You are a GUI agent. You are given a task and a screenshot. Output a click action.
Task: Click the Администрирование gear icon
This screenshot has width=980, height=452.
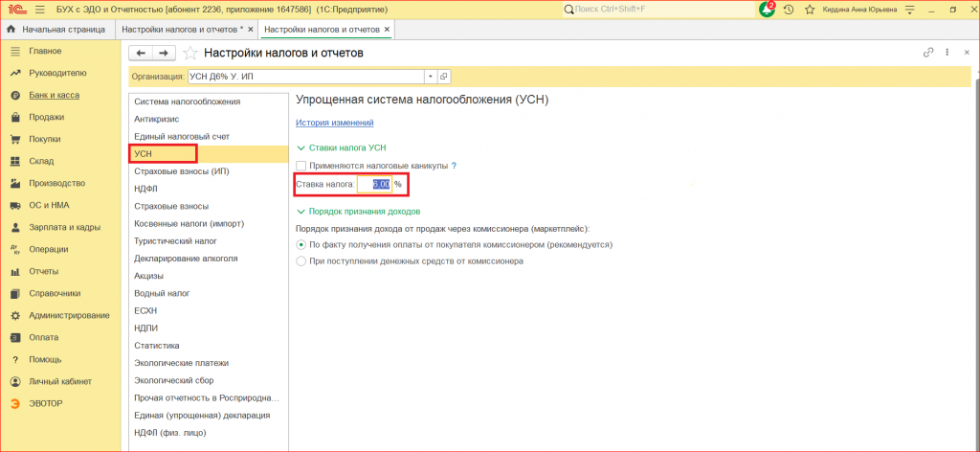coord(15,316)
